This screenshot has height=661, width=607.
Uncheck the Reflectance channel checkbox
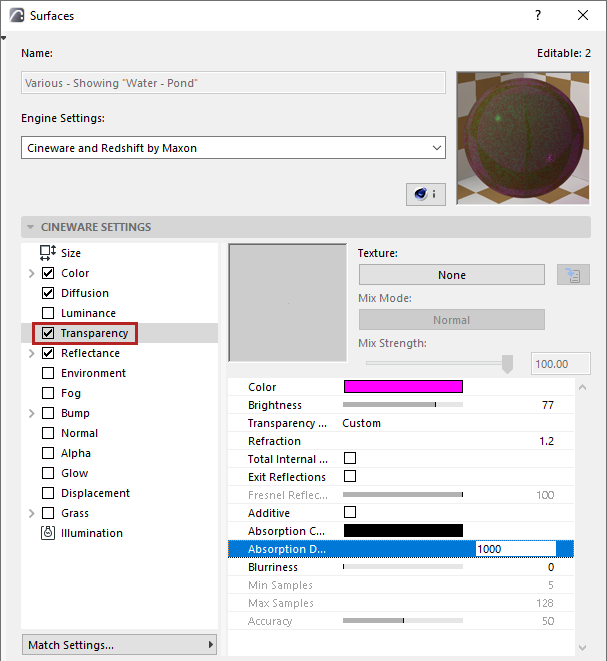click(48, 353)
